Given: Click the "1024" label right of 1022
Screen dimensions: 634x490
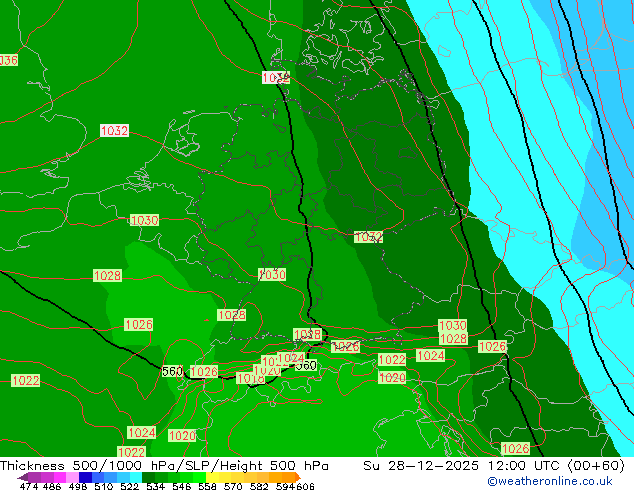Looking at the screenshot, I should coord(431,356).
